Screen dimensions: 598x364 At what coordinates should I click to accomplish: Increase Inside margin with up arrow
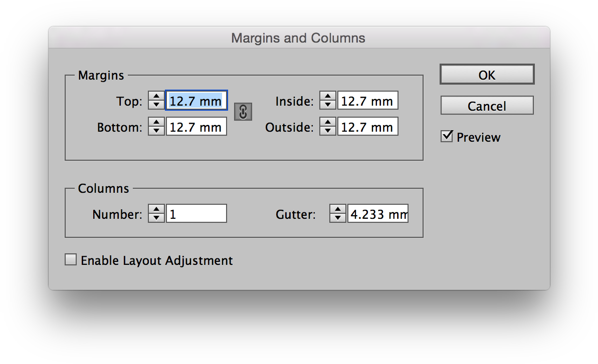click(x=328, y=96)
